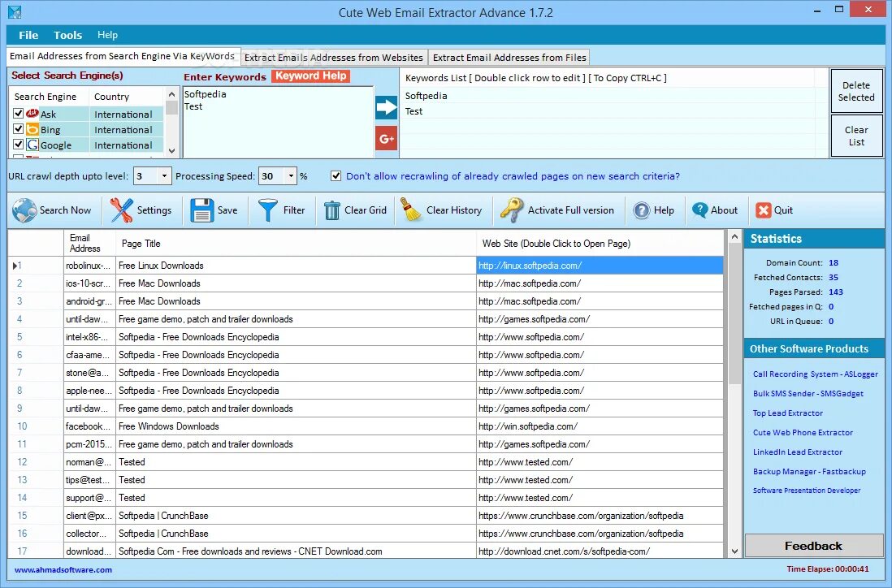Click the Email Address column header
Image resolution: width=892 pixels, height=588 pixels.
[x=89, y=244]
